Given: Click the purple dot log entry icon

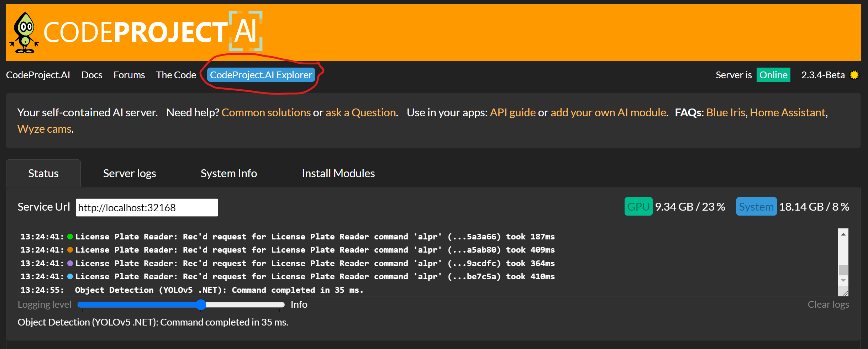Looking at the screenshot, I should 70,263.
